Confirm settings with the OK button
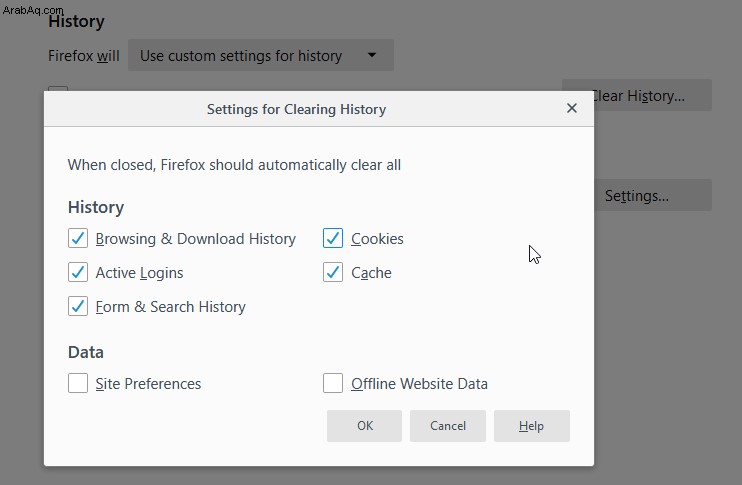 (364, 426)
